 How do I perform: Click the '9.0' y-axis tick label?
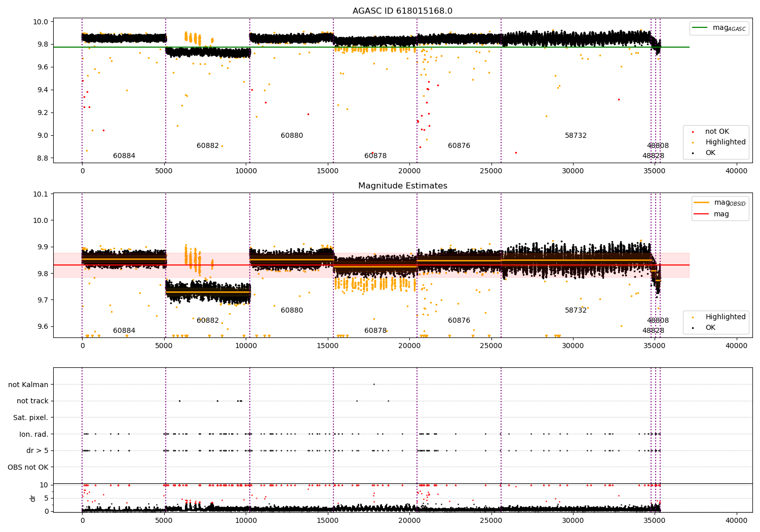[x=43, y=135]
